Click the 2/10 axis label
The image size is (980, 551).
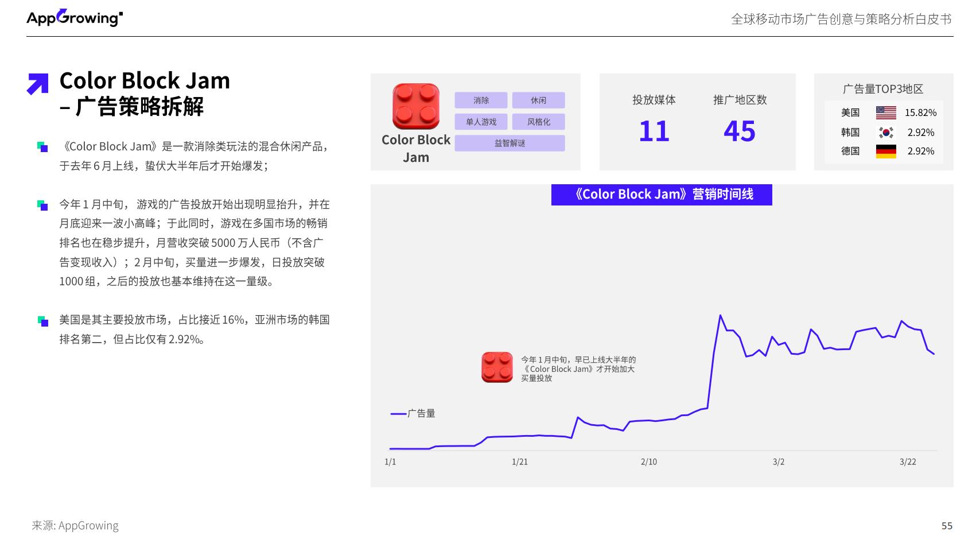[x=649, y=462]
